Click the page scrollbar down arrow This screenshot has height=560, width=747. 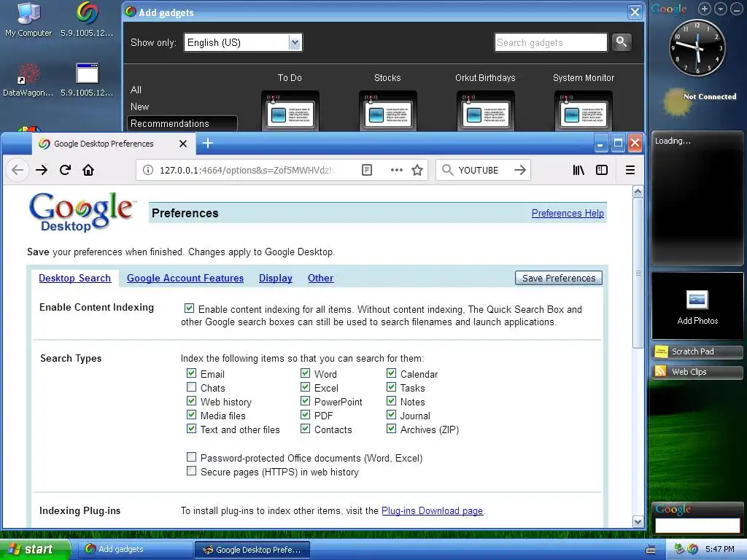point(638,521)
